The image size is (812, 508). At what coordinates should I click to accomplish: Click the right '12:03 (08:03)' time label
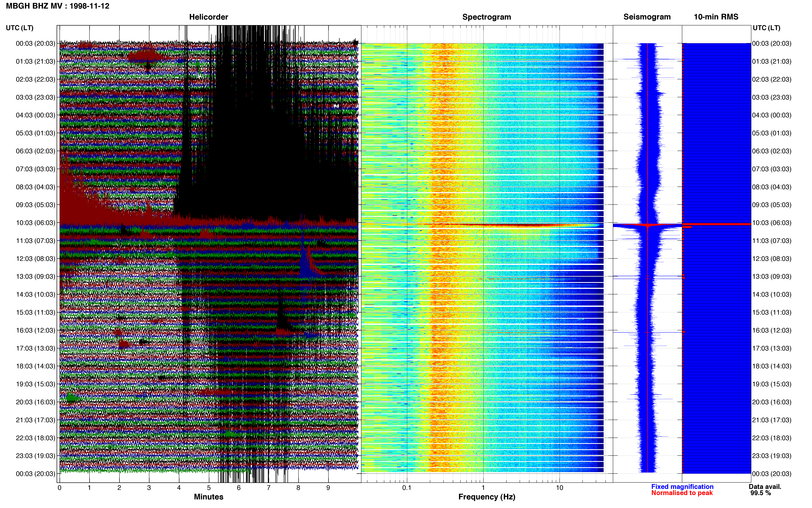coord(772,259)
